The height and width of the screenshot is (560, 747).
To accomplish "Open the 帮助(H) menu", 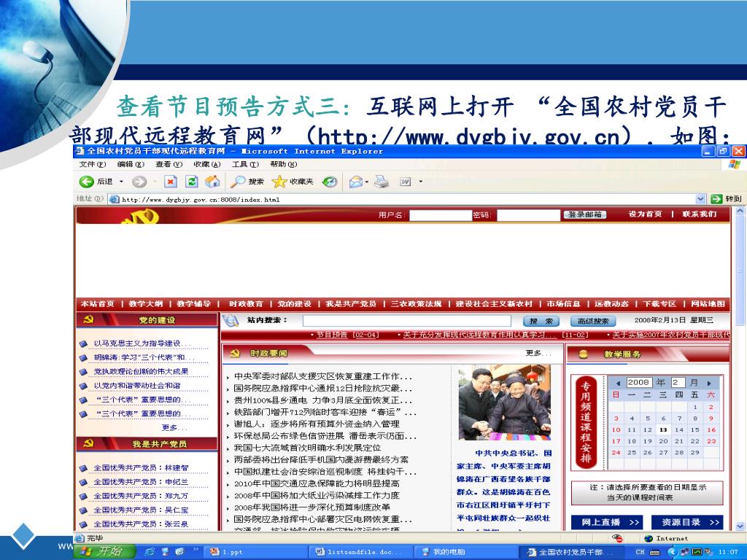I will click(x=283, y=164).
